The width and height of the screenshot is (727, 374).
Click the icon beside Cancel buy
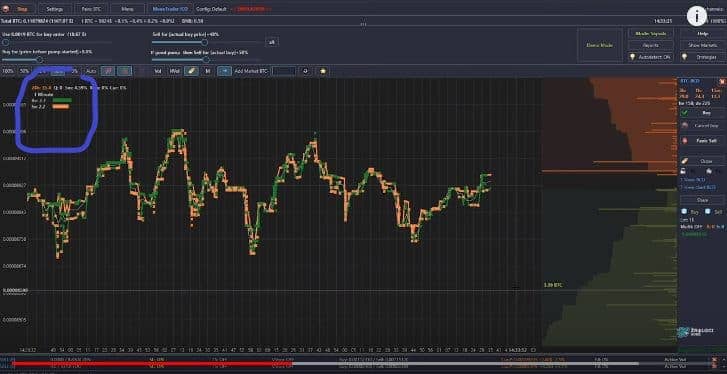click(685, 126)
